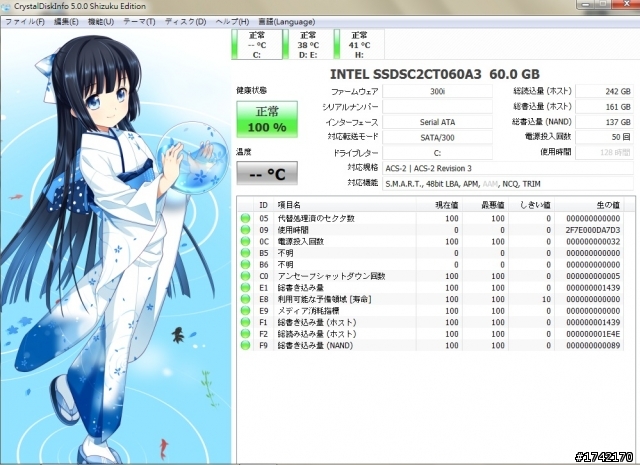Open the 編集(E) menu
The image size is (640, 465).
tap(66, 22)
